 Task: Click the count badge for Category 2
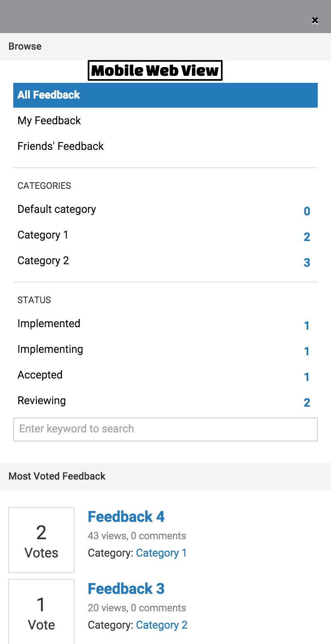(307, 263)
